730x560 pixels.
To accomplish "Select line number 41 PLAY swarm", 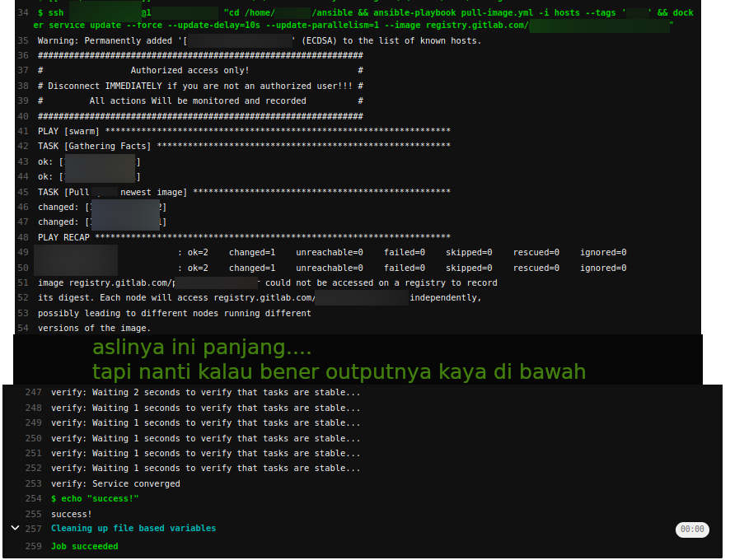I will pos(21,131).
